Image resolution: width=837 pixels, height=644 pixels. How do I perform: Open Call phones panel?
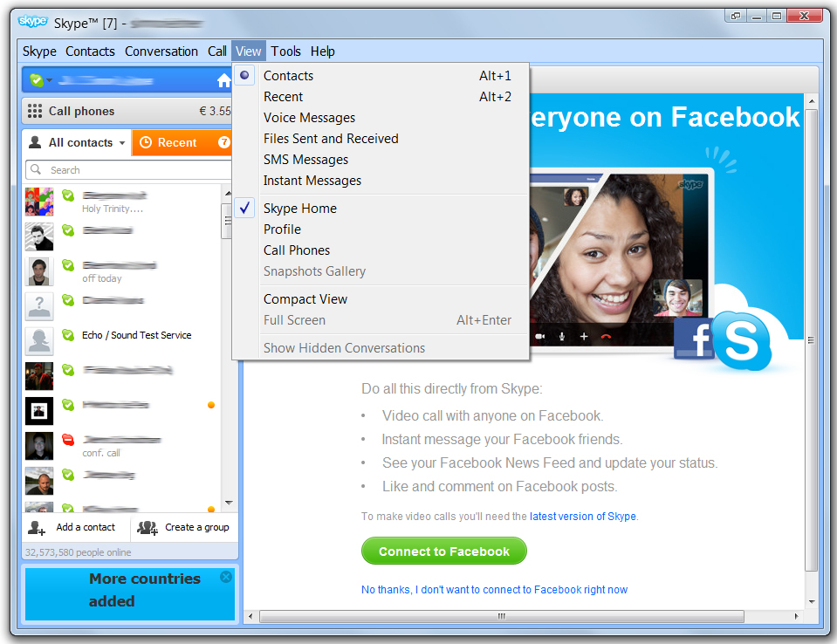click(x=127, y=111)
